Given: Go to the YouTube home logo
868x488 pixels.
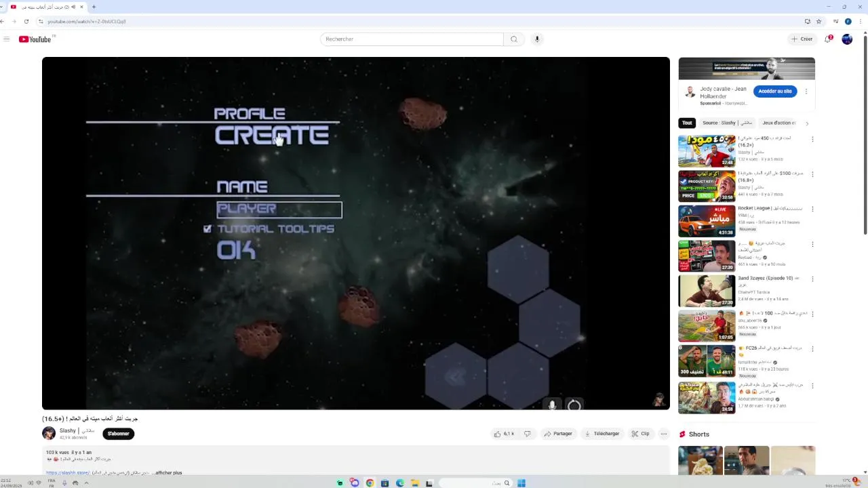Looking at the screenshot, I should (35, 39).
